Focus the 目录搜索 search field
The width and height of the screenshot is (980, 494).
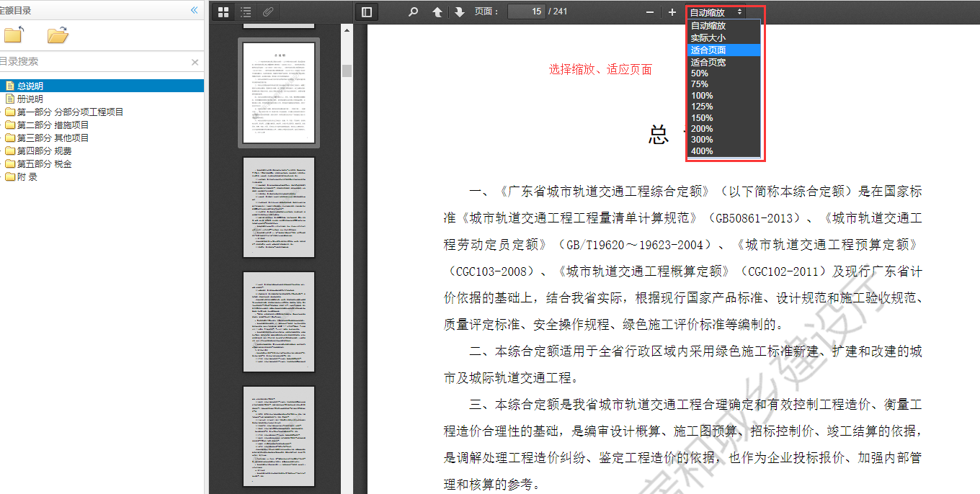pos(94,62)
